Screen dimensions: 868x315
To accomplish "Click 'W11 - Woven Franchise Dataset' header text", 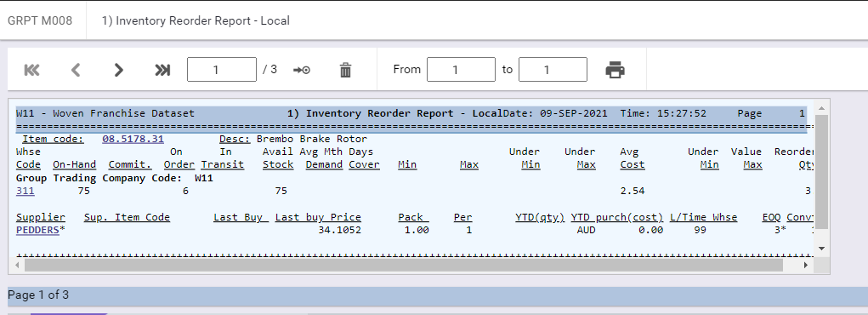I will pos(105,113).
